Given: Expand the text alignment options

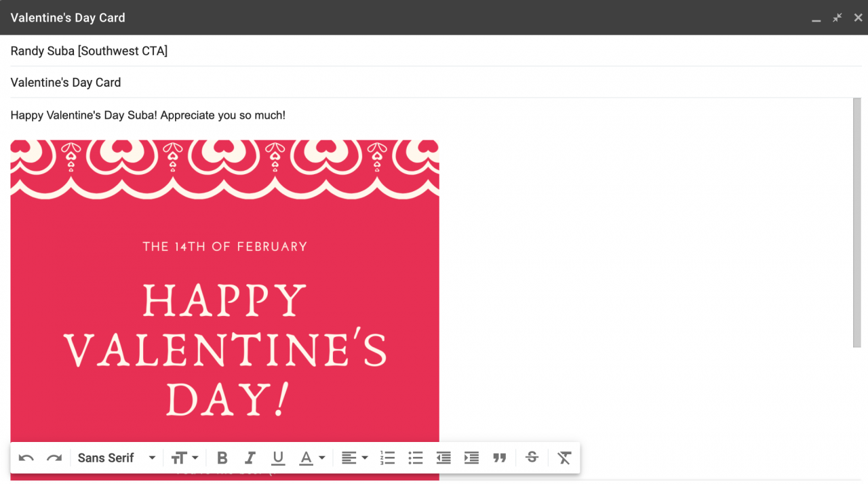Looking at the screenshot, I should click(x=354, y=458).
